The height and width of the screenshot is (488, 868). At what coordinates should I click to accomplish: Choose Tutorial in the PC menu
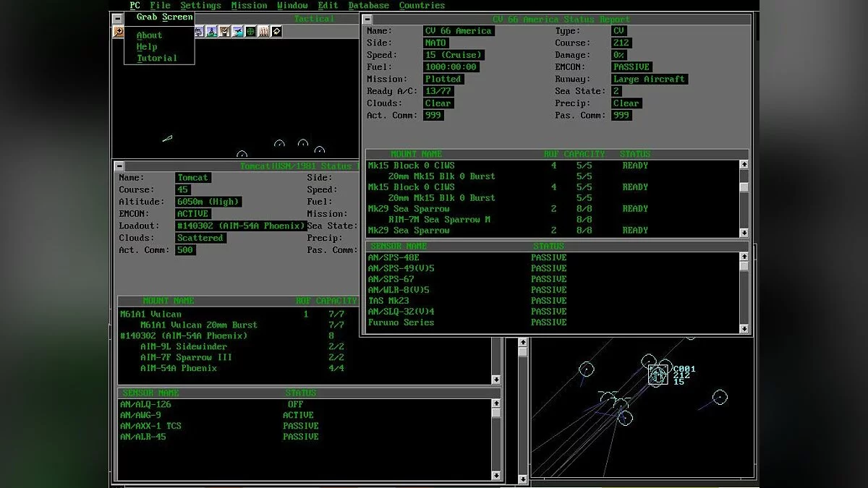click(156, 58)
